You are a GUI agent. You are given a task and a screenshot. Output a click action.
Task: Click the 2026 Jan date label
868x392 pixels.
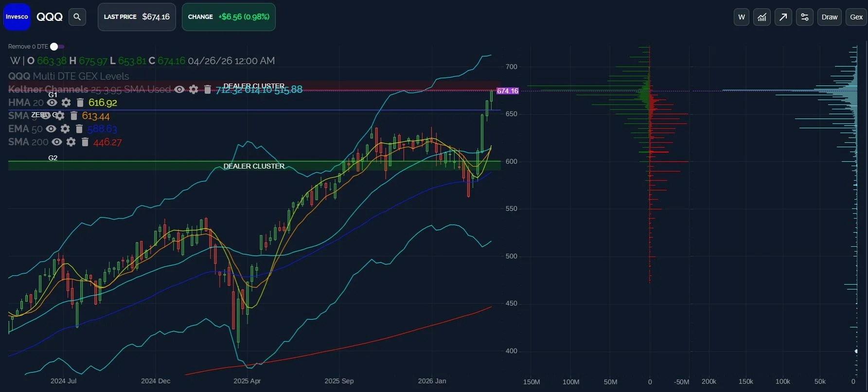[x=432, y=381]
